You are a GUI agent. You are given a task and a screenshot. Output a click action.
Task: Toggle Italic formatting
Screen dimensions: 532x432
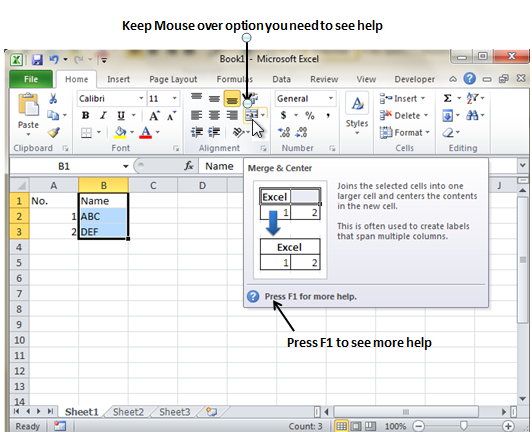tap(103, 115)
